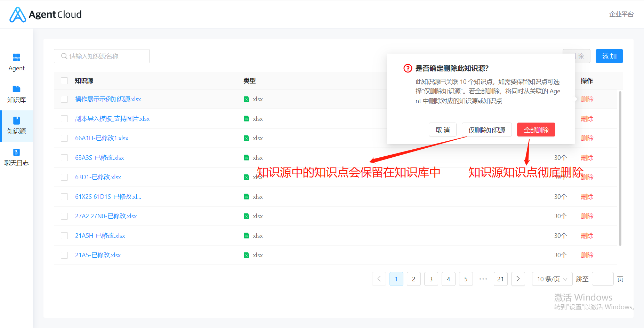Click the search magnifier icon
The height and width of the screenshot is (328, 644).
pos(64,56)
